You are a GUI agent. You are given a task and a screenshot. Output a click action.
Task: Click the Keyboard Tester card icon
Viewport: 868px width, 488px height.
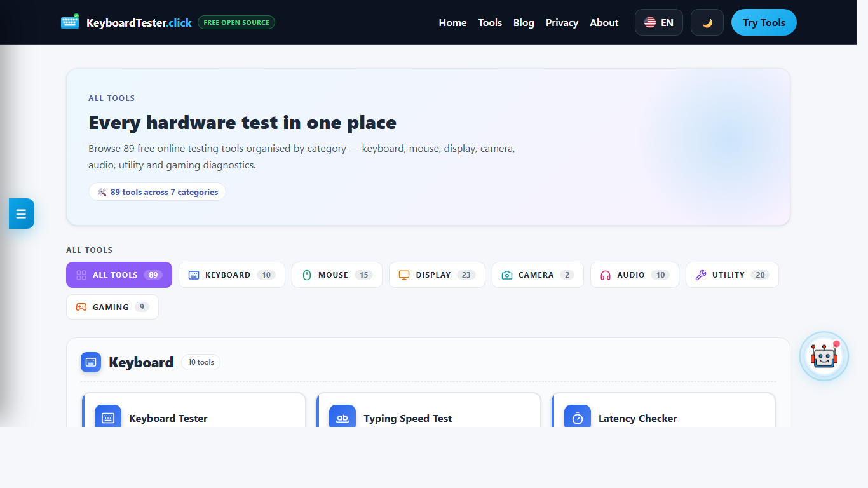pyautogui.click(x=108, y=417)
